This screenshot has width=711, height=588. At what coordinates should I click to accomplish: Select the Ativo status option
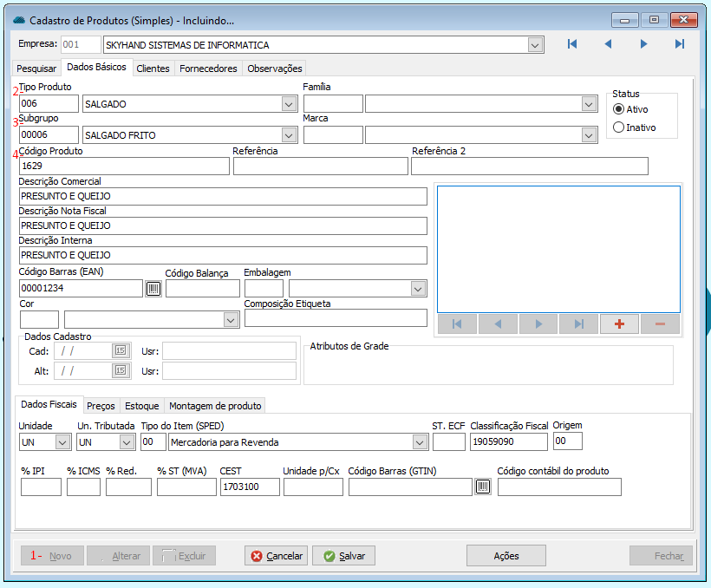(618, 109)
